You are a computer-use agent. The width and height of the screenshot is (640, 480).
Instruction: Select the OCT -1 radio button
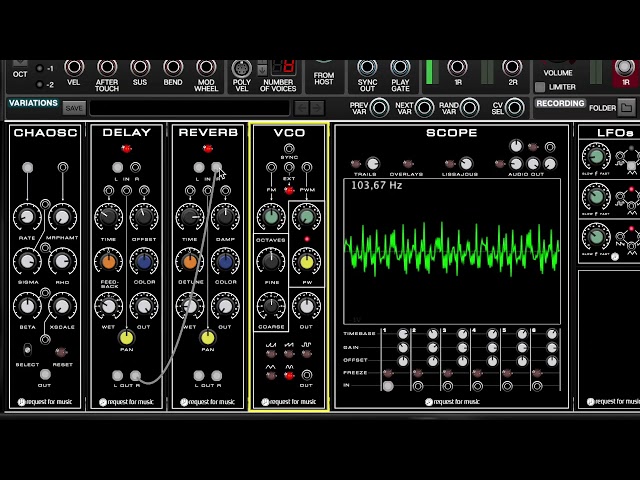coord(40,69)
